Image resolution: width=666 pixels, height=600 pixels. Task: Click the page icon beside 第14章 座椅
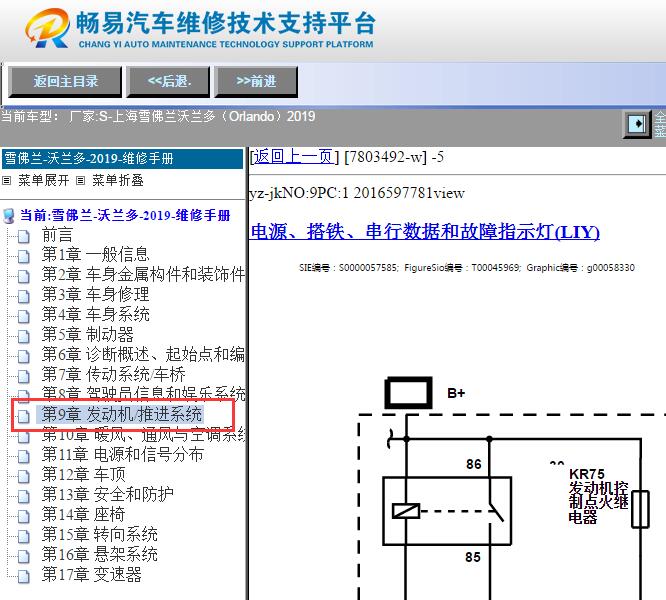(x=24, y=516)
